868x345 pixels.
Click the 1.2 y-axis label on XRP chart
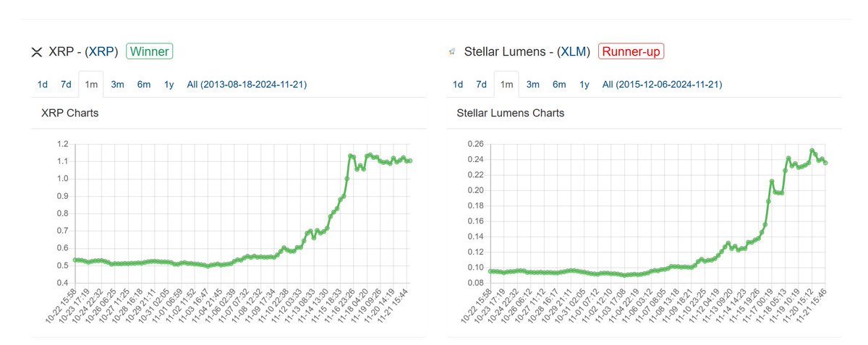pos(61,144)
